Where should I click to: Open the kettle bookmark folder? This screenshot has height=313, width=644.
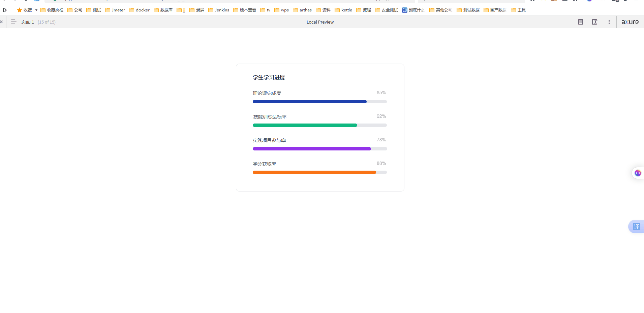[343, 10]
